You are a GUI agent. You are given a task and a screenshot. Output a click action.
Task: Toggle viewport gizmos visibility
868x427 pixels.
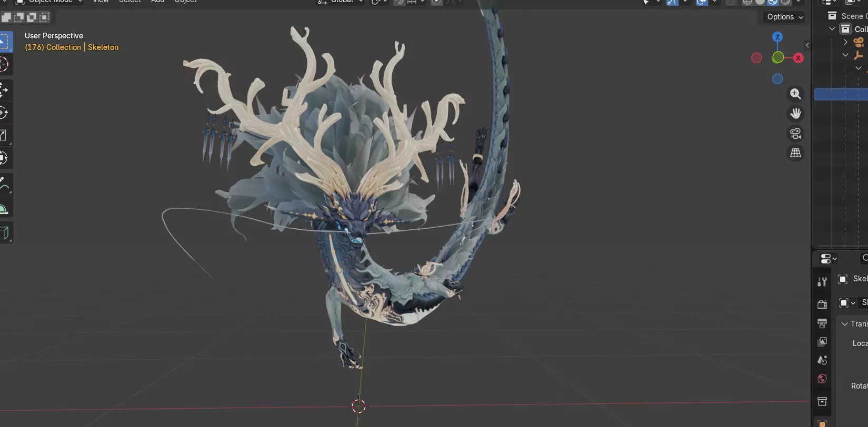pyautogui.click(x=672, y=2)
